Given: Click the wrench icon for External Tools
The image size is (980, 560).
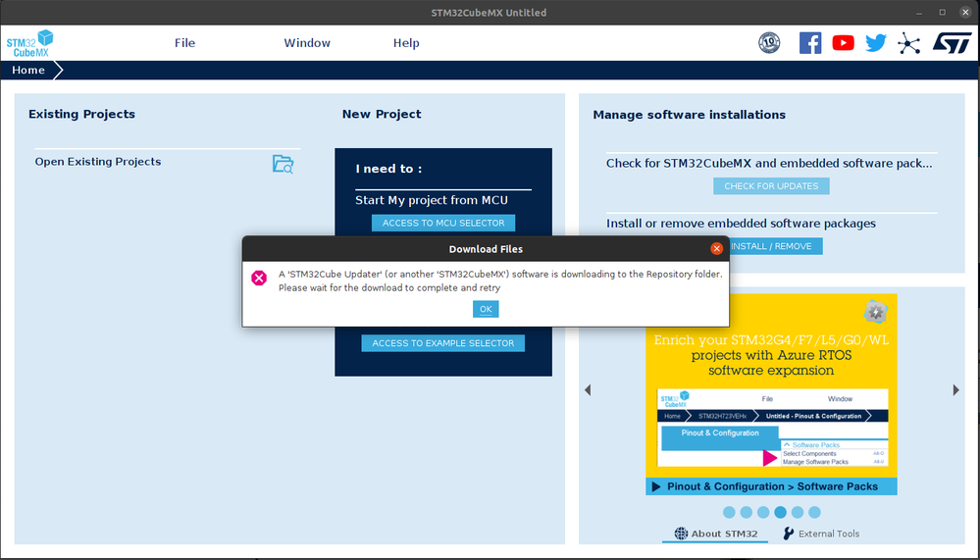Looking at the screenshot, I should pos(788,534).
